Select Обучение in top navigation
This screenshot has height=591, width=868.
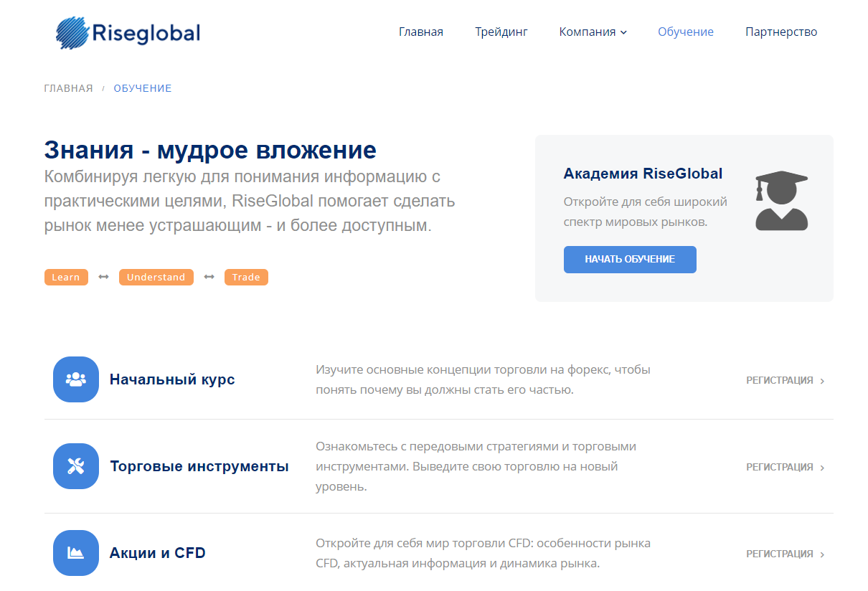pyautogui.click(x=686, y=32)
